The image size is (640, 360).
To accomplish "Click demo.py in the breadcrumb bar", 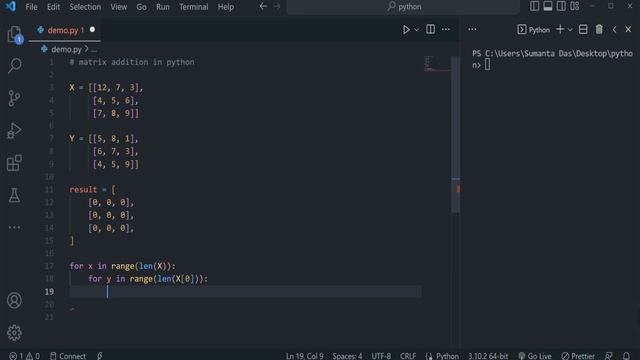I will coord(66,49).
